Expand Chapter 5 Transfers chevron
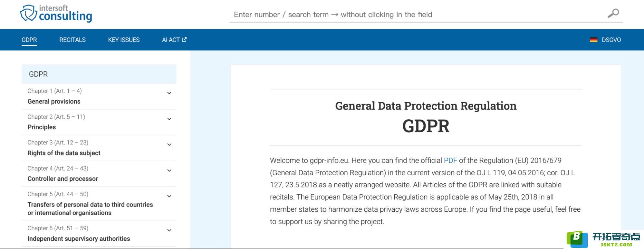Image resolution: width=644 pixels, height=249 pixels. tap(169, 196)
